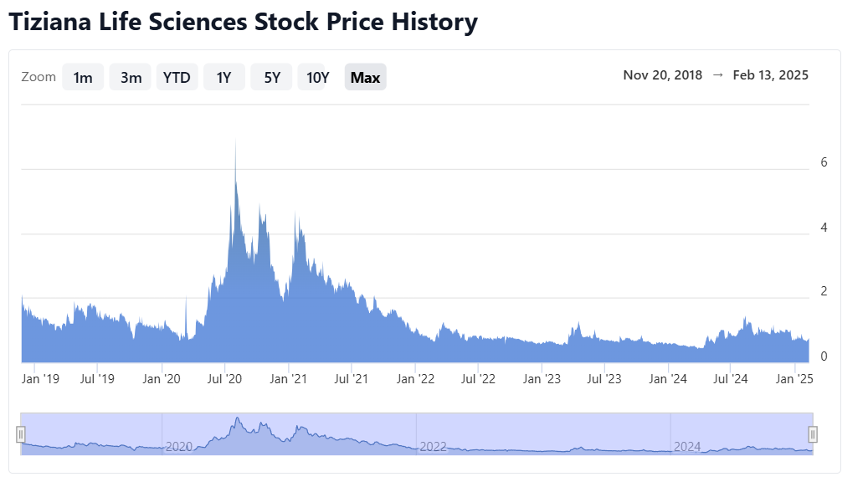This screenshot has width=868, height=482.
Task: Click the Tiziana Life Sciences chart title
Action: [x=243, y=22]
